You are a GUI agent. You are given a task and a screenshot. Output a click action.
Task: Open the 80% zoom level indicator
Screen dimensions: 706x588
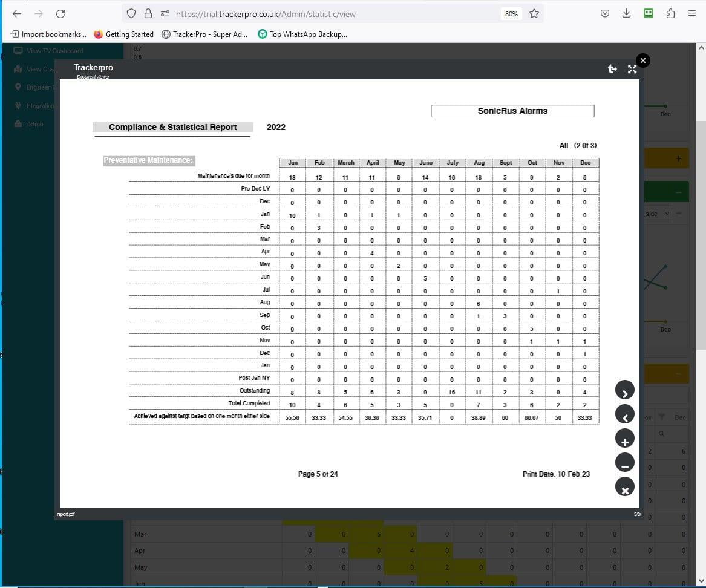[511, 13]
